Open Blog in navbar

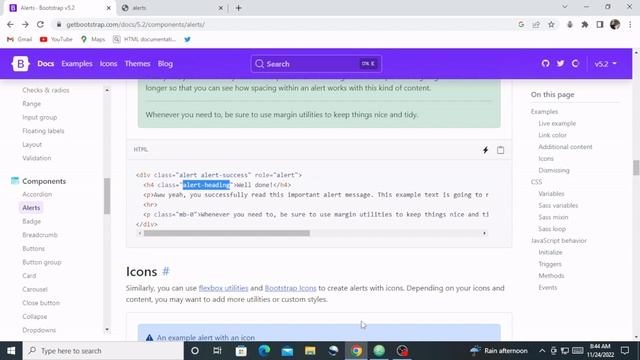pyautogui.click(x=165, y=64)
